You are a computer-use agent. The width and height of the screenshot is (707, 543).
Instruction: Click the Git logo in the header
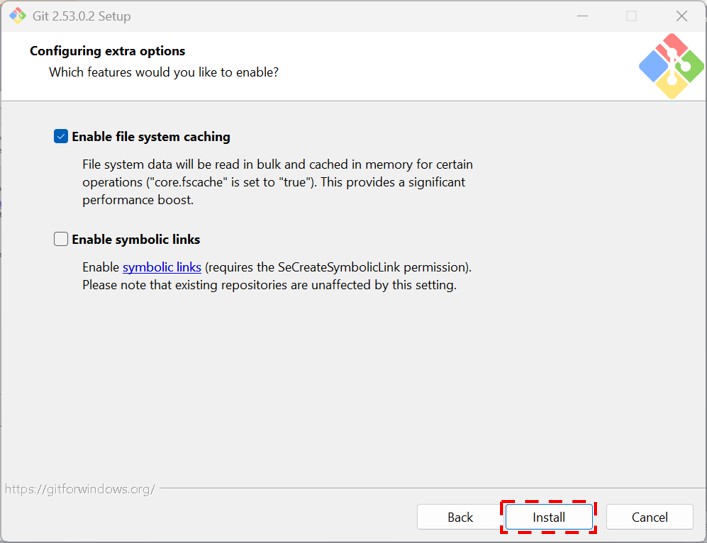pyautogui.click(x=671, y=66)
